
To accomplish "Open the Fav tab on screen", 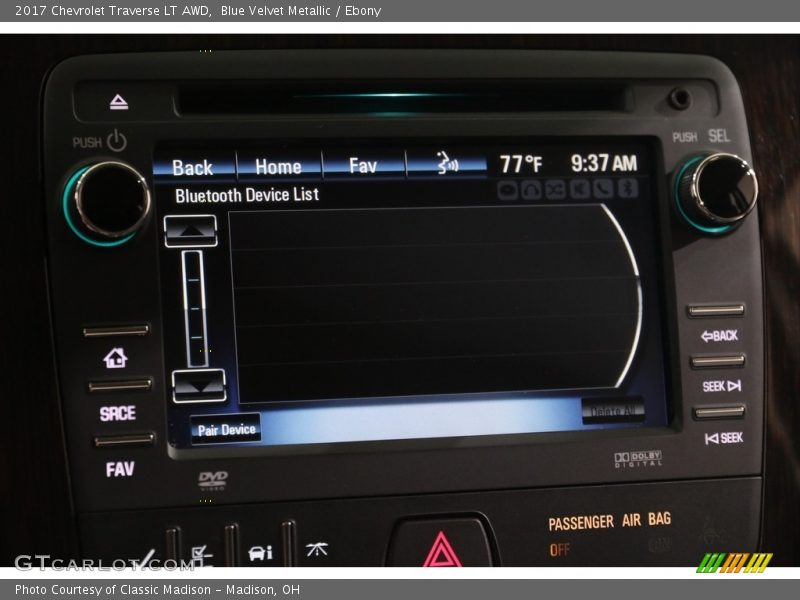I will (x=362, y=165).
